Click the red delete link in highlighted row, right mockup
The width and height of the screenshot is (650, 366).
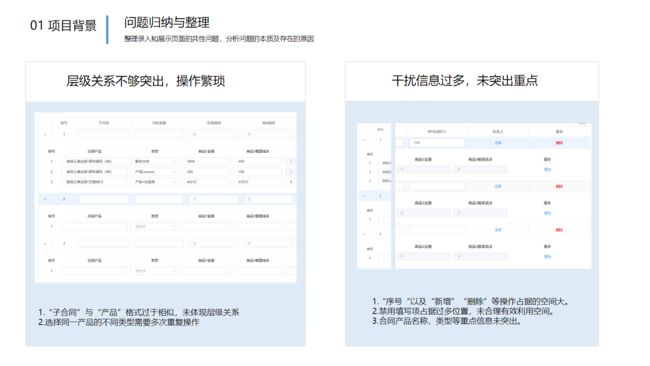[x=559, y=143]
